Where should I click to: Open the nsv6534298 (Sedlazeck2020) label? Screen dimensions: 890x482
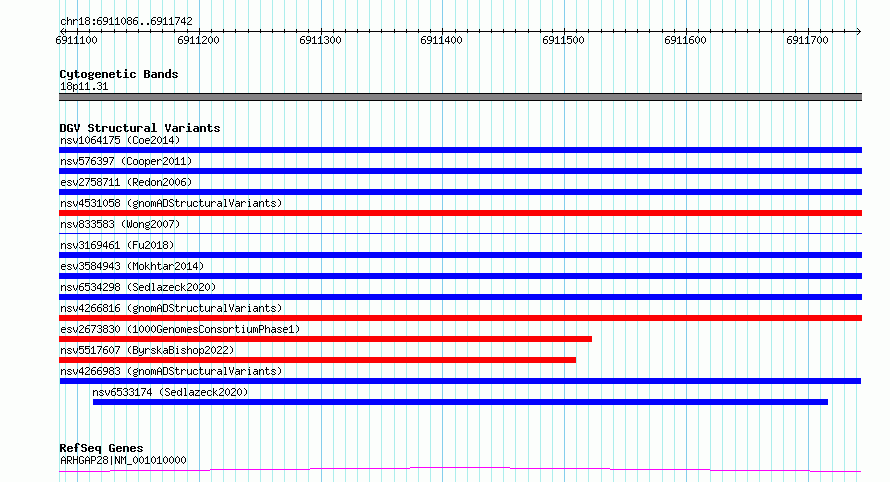tap(138, 287)
